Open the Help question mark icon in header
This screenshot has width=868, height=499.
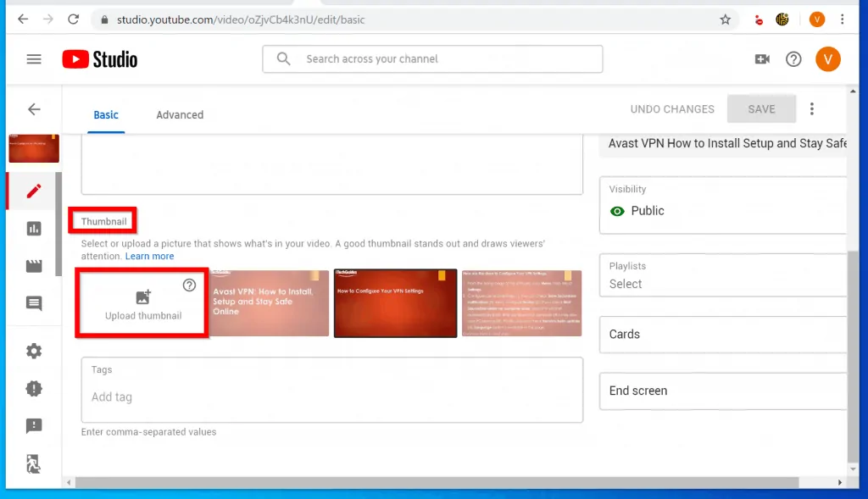click(x=793, y=59)
